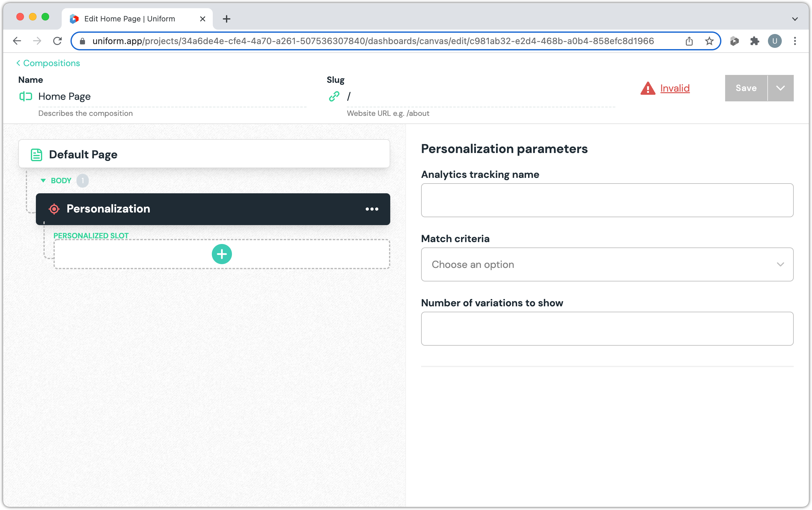The image size is (812, 510).
Task: Collapse the BODY slot section
Action: pyautogui.click(x=43, y=180)
